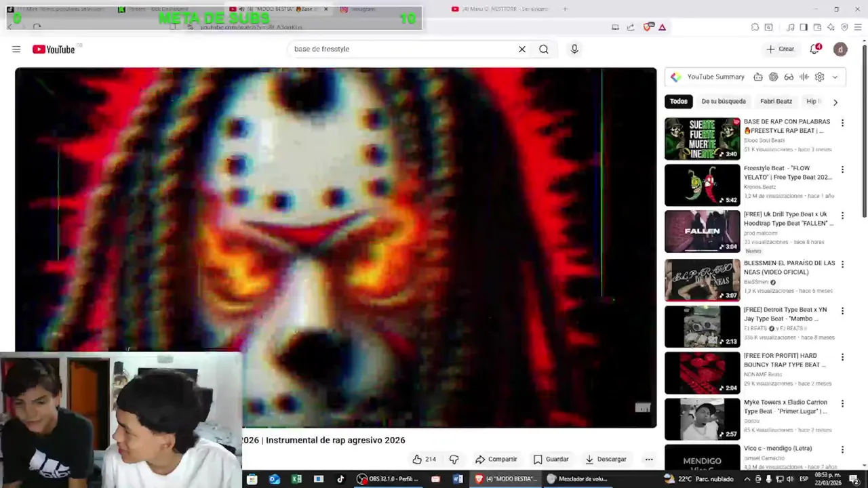Go to the YouTube home logo

(54, 49)
